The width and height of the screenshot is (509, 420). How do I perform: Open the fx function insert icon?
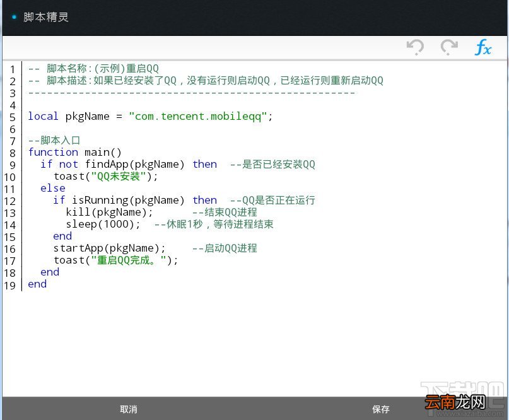pos(483,48)
